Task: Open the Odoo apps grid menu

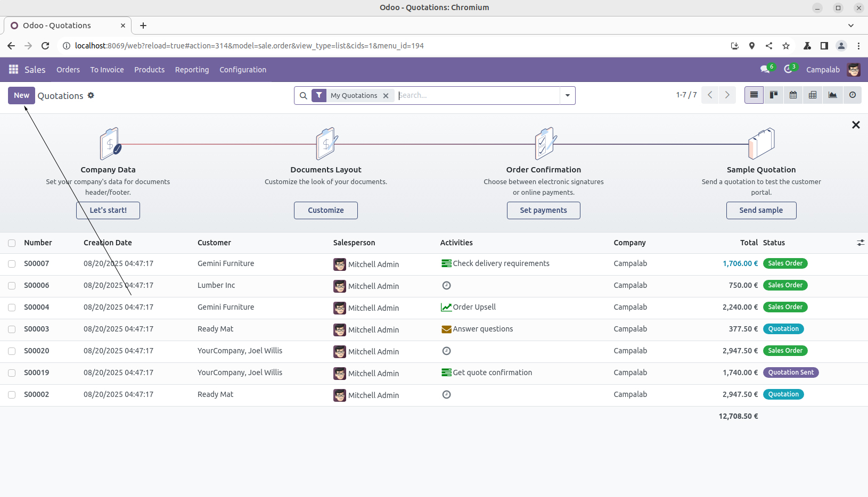Action: click(x=13, y=70)
